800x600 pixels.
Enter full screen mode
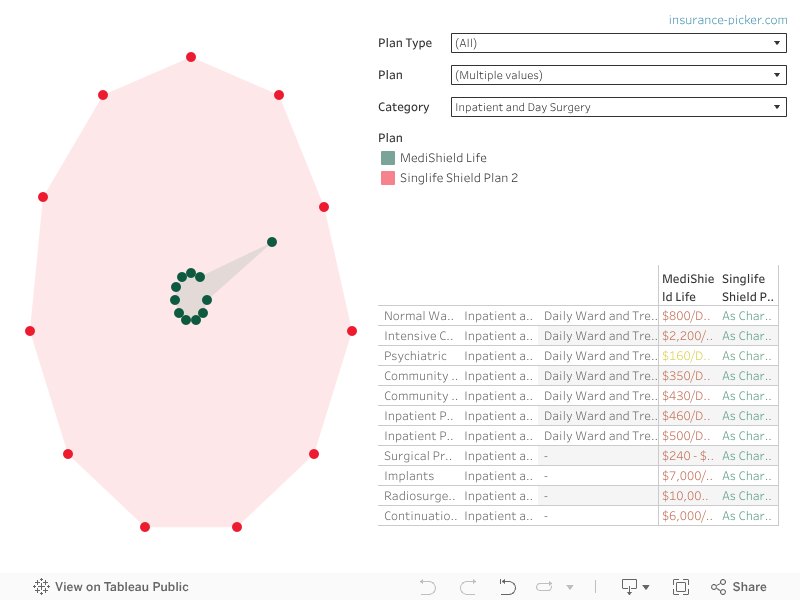tap(681, 587)
